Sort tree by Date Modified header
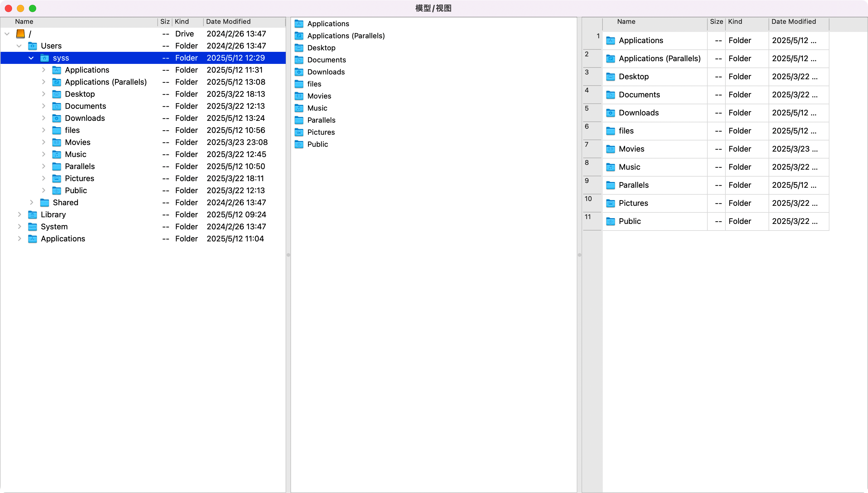The image size is (868, 493). point(244,22)
